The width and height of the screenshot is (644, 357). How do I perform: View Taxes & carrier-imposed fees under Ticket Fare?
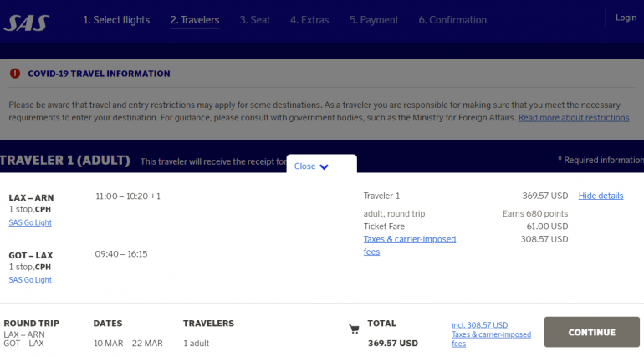pos(409,245)
